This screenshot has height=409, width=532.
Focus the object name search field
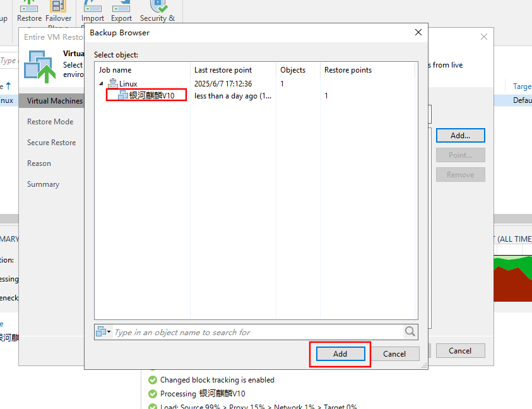tap(258, 332)
